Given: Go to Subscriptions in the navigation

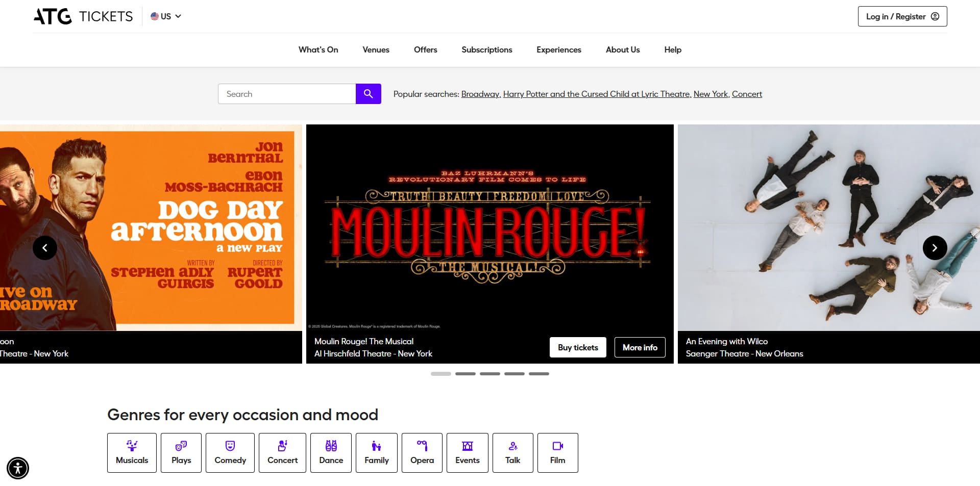Looking at the screenshot, I should [486, 49].
